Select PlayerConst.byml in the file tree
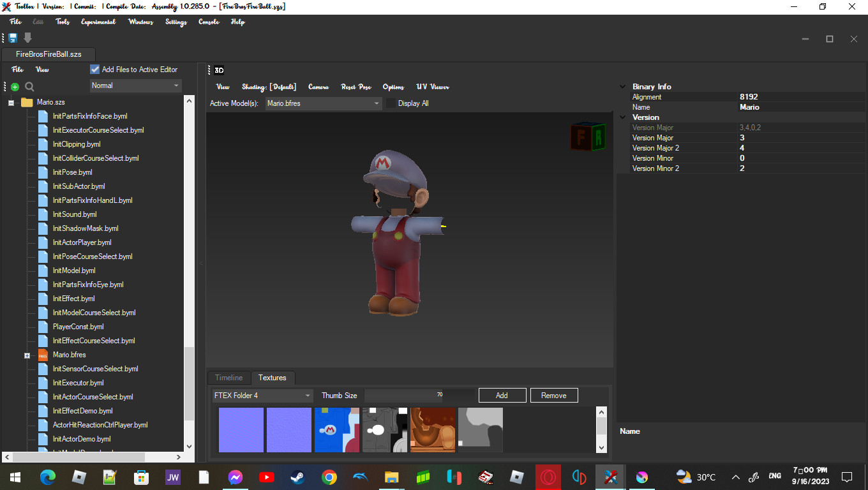Image resolution: width=868 pixels, height=490 pixels. [x=79, y=327]
